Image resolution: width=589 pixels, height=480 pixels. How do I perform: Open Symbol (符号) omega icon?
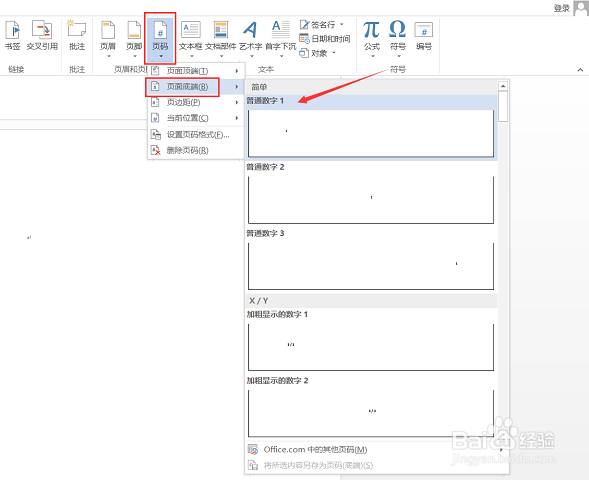(397, 29)
